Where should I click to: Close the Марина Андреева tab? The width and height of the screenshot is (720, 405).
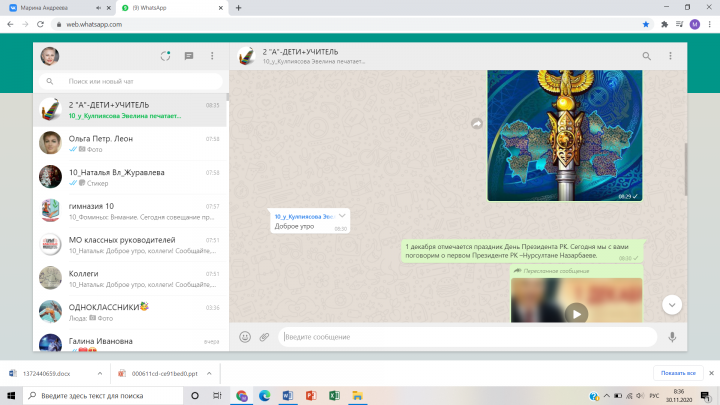coord(109,8)
